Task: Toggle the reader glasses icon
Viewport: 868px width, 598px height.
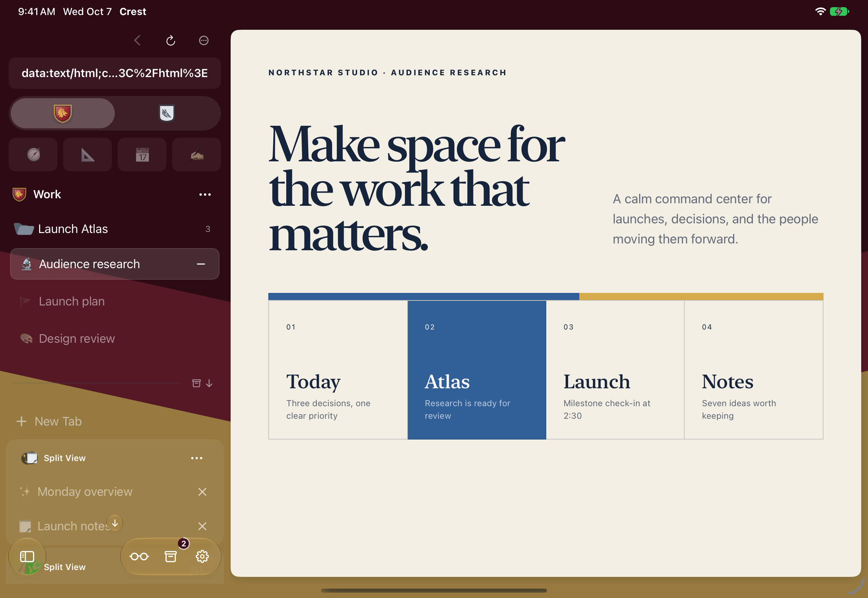Action: pyautogui.click(x=139, y=556)
